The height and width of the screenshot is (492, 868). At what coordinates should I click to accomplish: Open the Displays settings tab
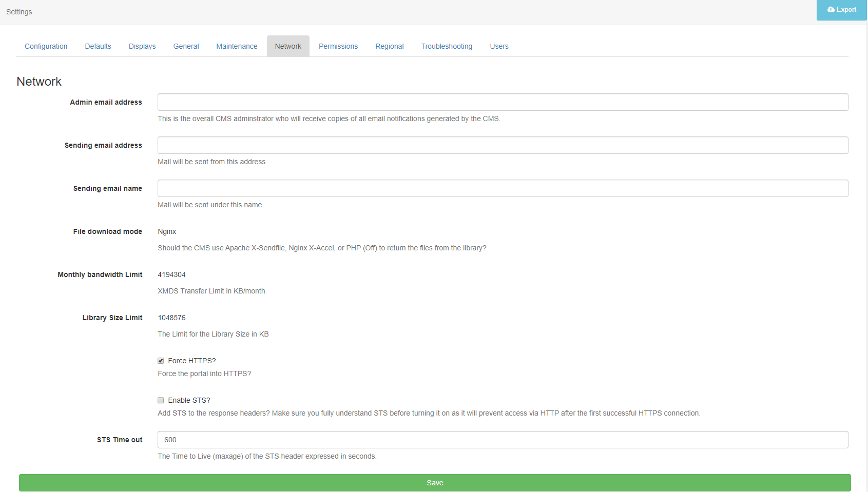tap(142, 46)
